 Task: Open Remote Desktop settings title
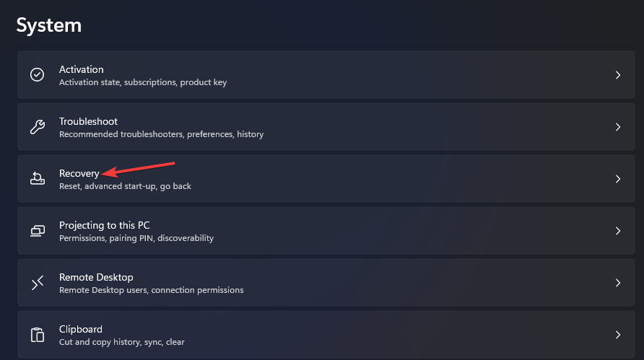(96, 277)
